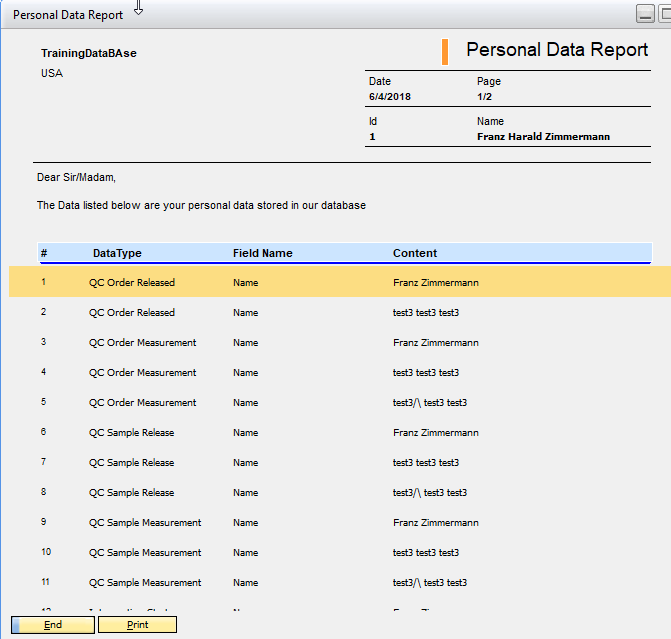Click the End button

point(53,625)
